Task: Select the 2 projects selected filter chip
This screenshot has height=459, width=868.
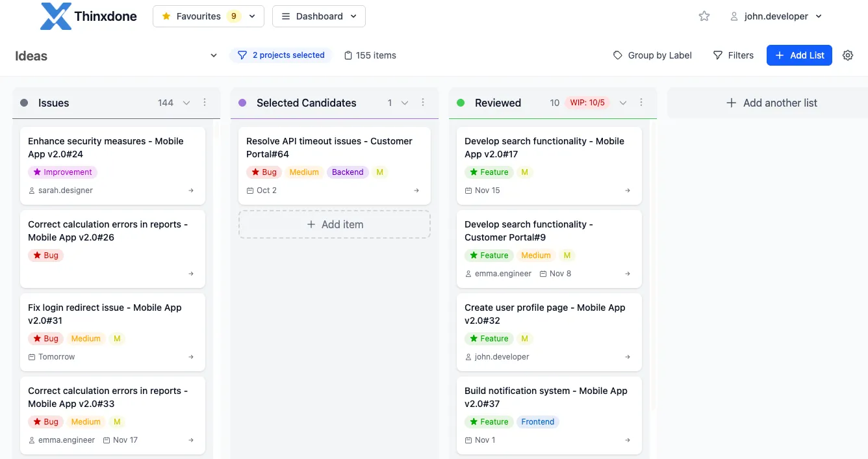Action: pos(281,55)
